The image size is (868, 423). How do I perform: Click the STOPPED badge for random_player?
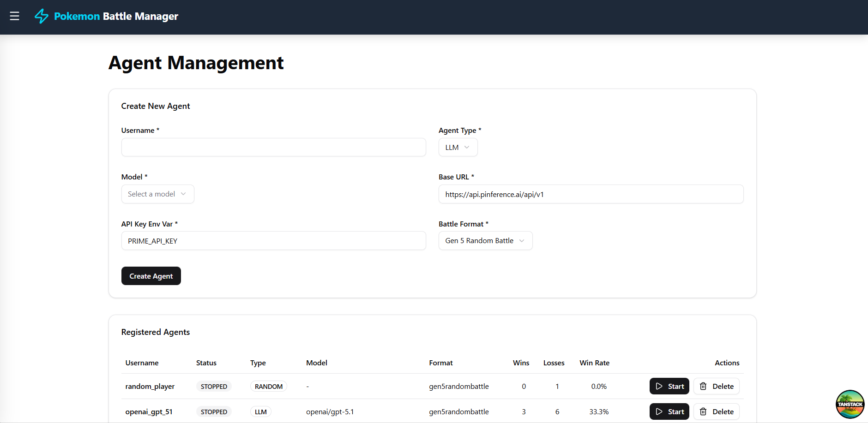[x=214, y=387]
